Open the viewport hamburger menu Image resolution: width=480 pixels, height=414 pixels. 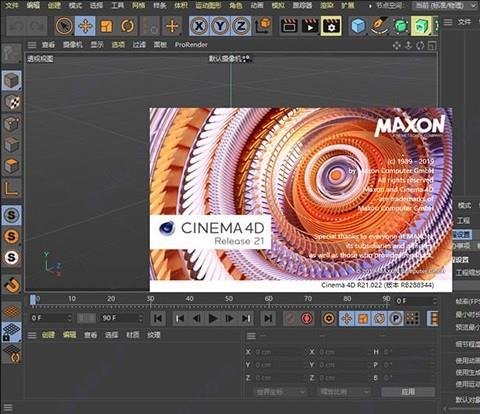click(x=32, y=45)
